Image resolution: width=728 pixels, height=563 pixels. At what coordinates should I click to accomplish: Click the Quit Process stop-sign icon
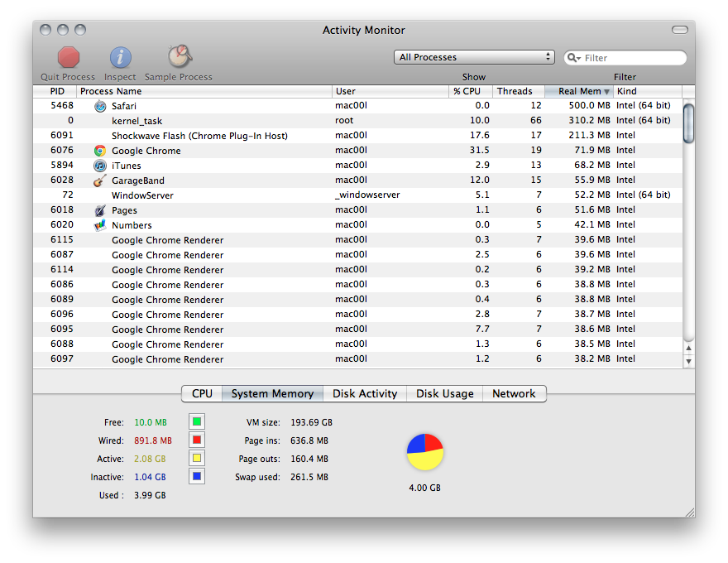click(68, 58)
